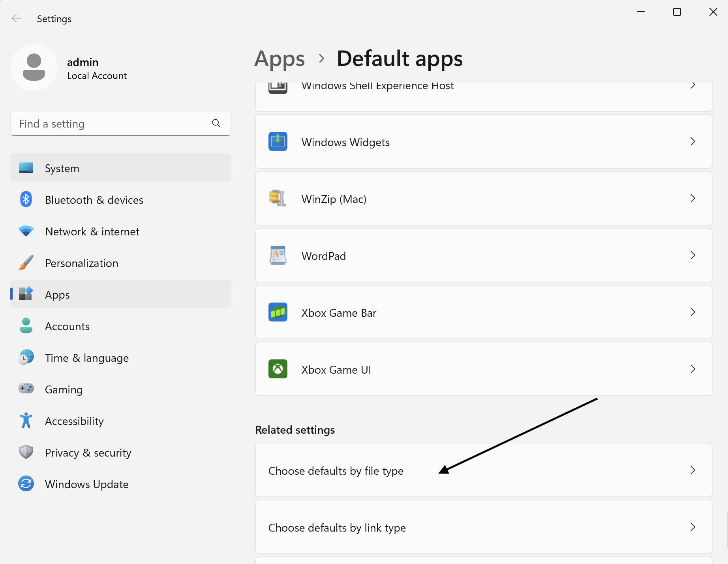Click the Gaming controller icon
Screen dimensions: 728x564
pyautogui.click(x=26, y=389)
